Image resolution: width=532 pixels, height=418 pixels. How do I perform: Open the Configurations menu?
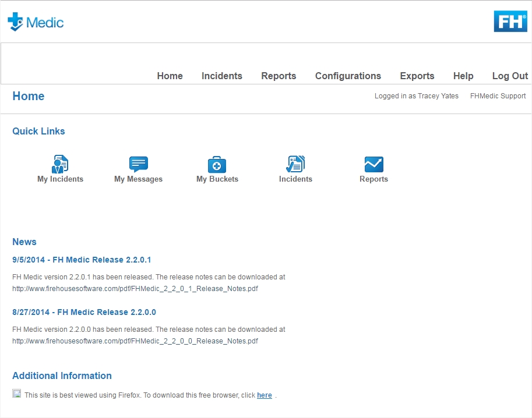348,76
